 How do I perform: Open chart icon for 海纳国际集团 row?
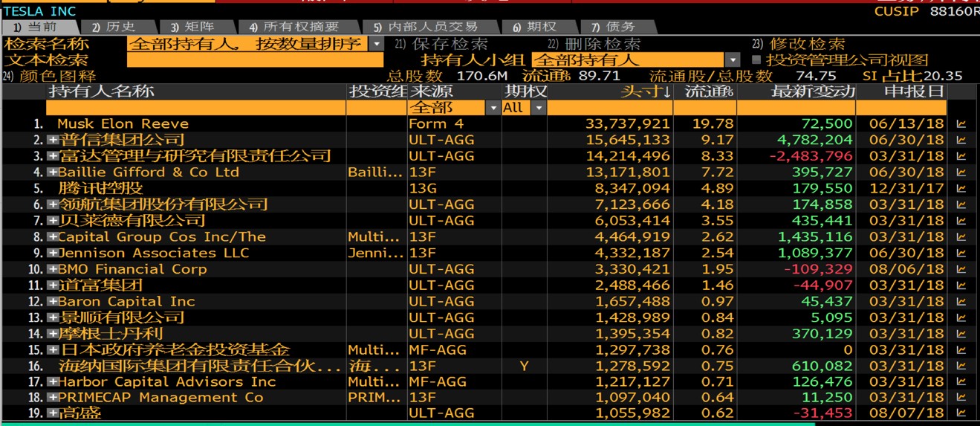[961, 366]
